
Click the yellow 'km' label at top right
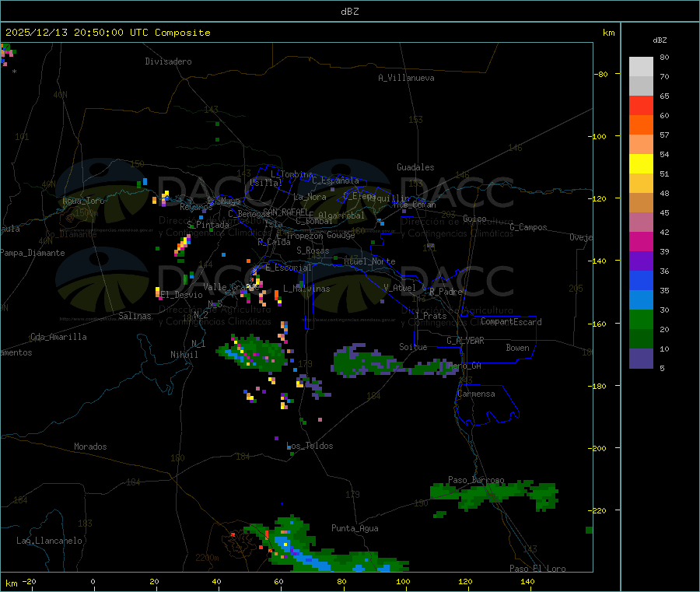(x=609, y=33)
